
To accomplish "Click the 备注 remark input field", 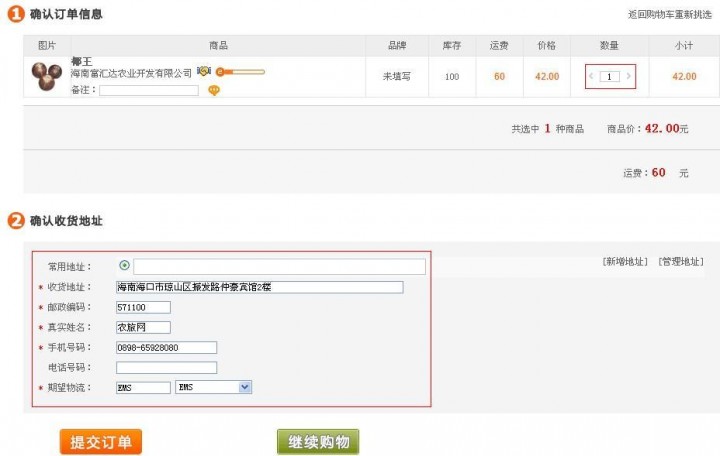I will tap(149, 90).
